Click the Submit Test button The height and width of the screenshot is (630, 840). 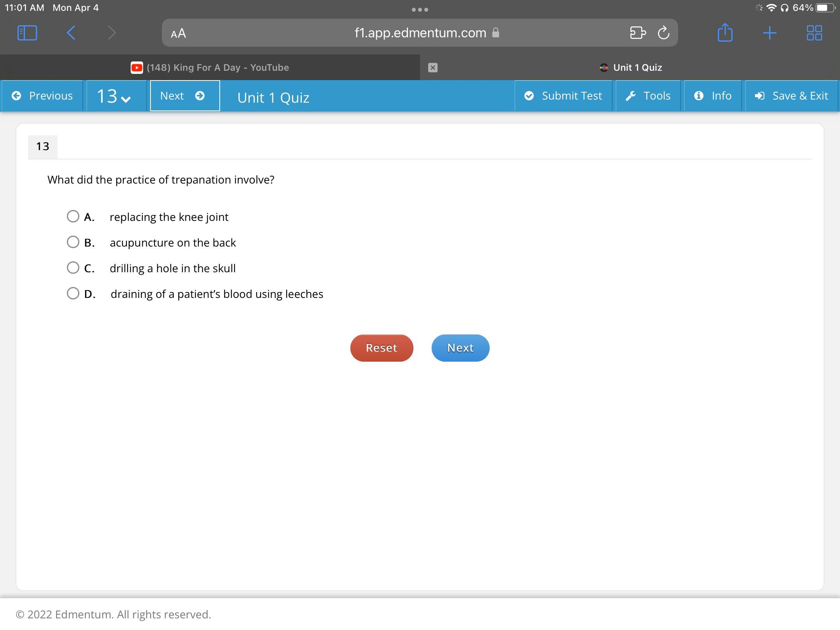coord(563,96)
